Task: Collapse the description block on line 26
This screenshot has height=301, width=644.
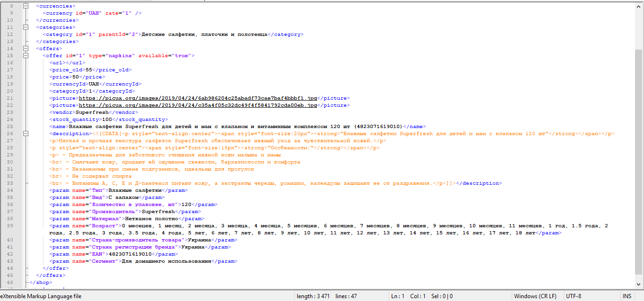Action: (x=25, y=134)
